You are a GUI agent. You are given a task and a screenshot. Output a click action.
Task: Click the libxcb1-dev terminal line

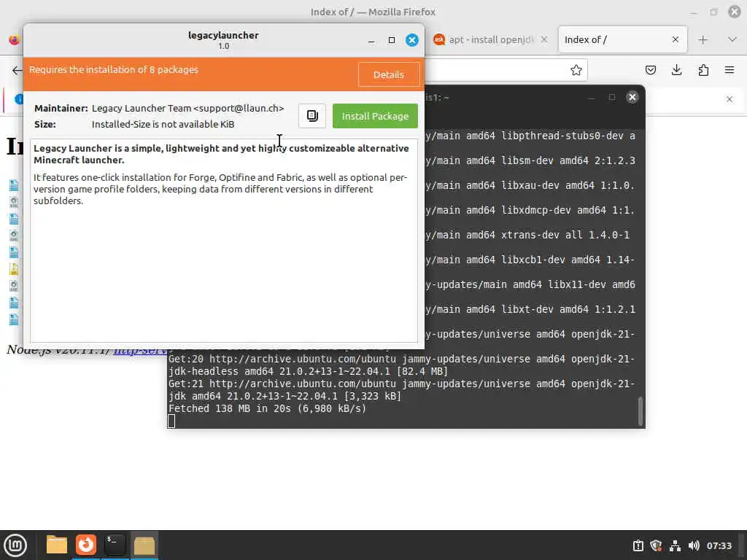point(530,260)
